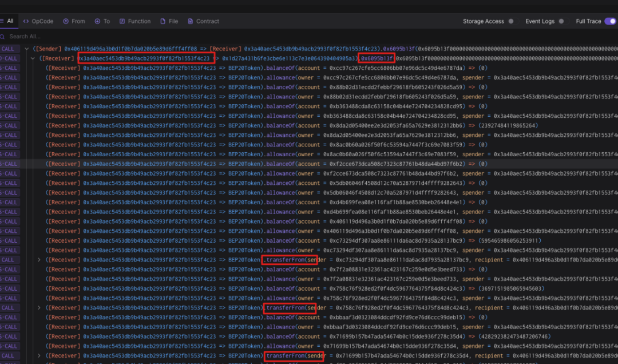Focus the Search All input field
The width and height of the screenshot is (618, 364).
coord(118,37)
